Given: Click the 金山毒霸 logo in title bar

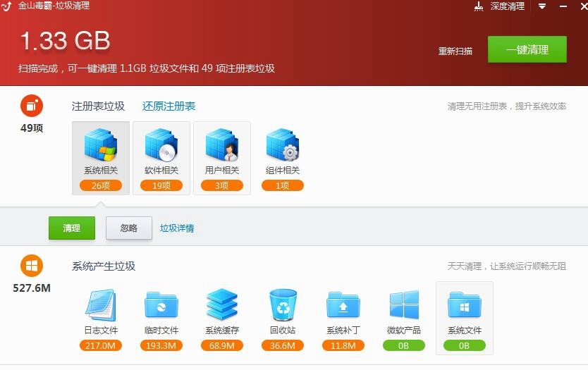Looking at the screenshot, I should tap(7, 6).
